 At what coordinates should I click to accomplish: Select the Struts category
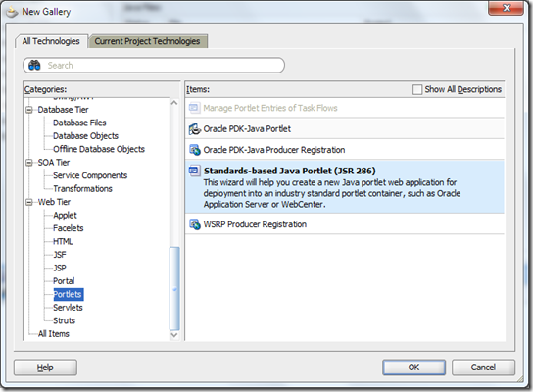tap(65, 320)
